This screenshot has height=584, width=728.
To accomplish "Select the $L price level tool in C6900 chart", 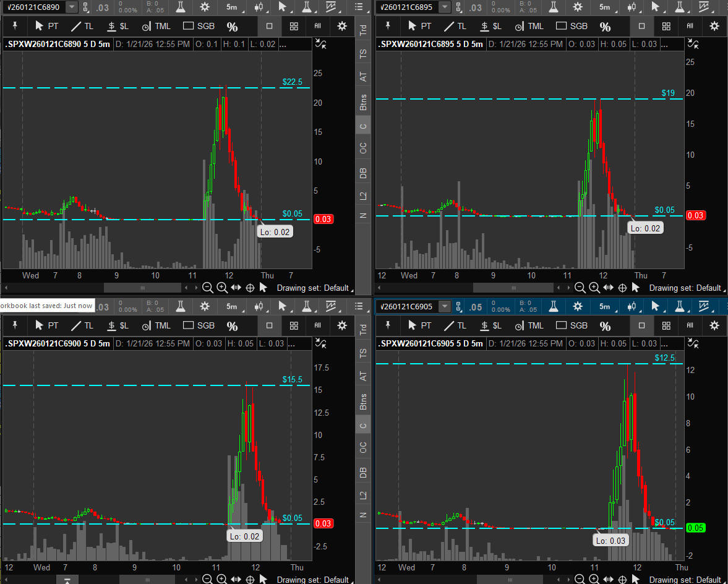I will coord(118,325).
